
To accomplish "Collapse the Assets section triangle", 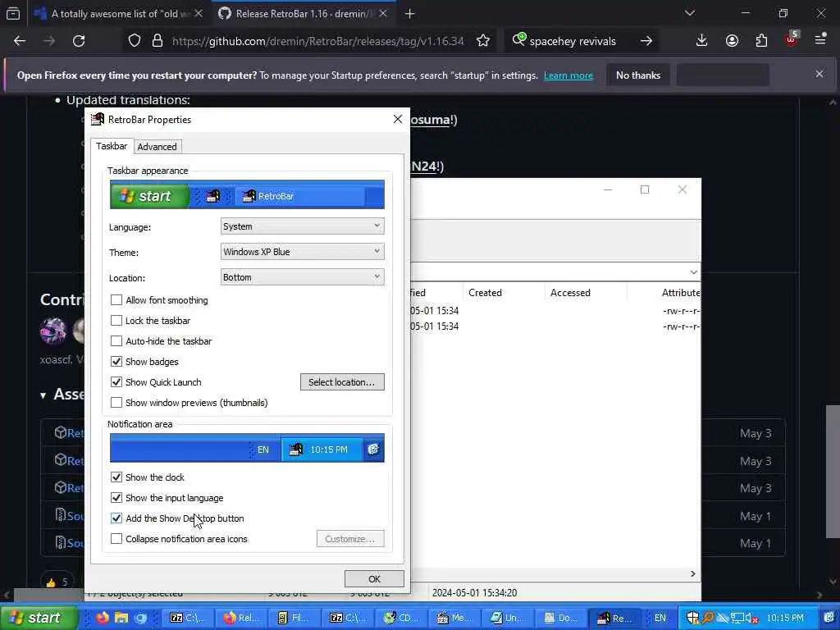I will [x=43, y=395].
